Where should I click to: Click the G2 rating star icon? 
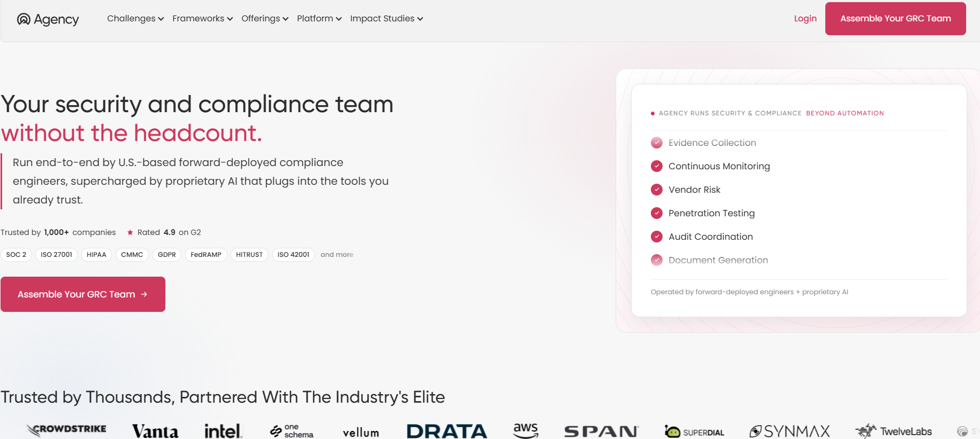pyautogui.click(x=130, y=232)
